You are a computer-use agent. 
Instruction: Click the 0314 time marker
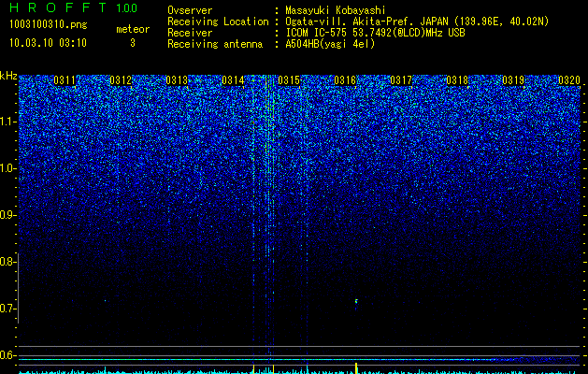233,80
